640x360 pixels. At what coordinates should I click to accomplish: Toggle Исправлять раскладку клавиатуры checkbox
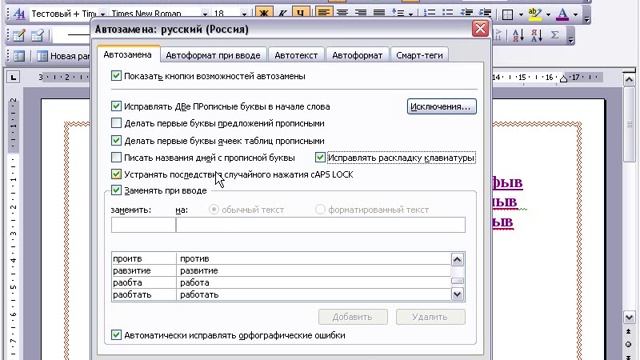click(320, 157)
